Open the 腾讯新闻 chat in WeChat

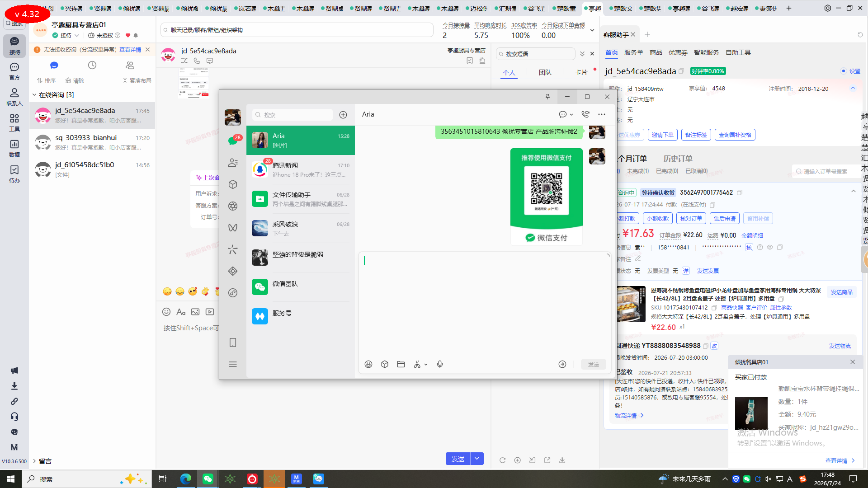coord(301,169)
